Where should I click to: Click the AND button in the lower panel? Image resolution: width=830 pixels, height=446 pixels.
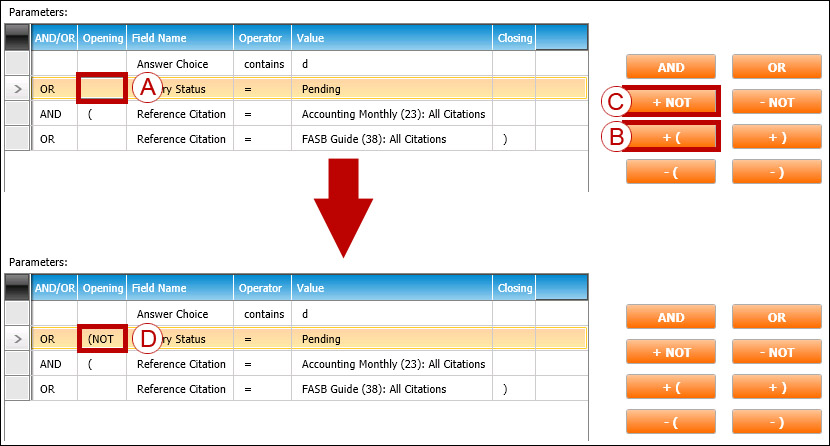tap(671, 318)
